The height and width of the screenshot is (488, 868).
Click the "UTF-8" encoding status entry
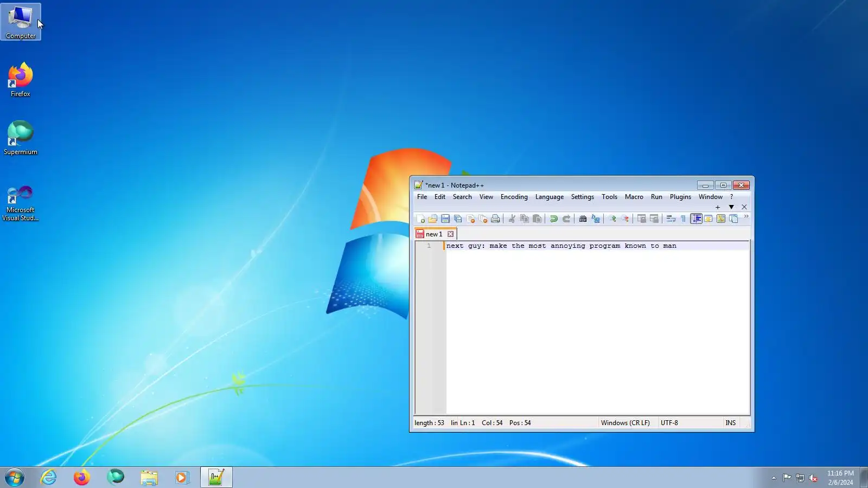pyautogui.click(x=669, y=423)
